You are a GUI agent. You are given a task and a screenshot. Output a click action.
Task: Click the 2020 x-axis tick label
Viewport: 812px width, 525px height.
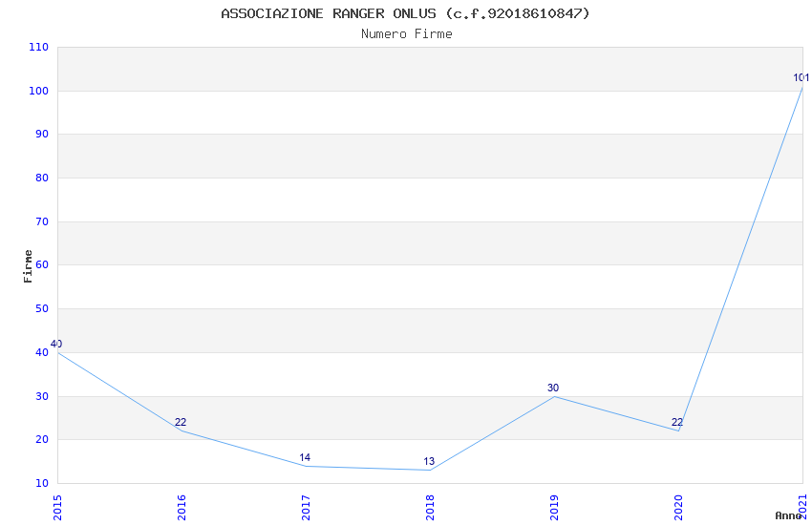tap(678, 508)
